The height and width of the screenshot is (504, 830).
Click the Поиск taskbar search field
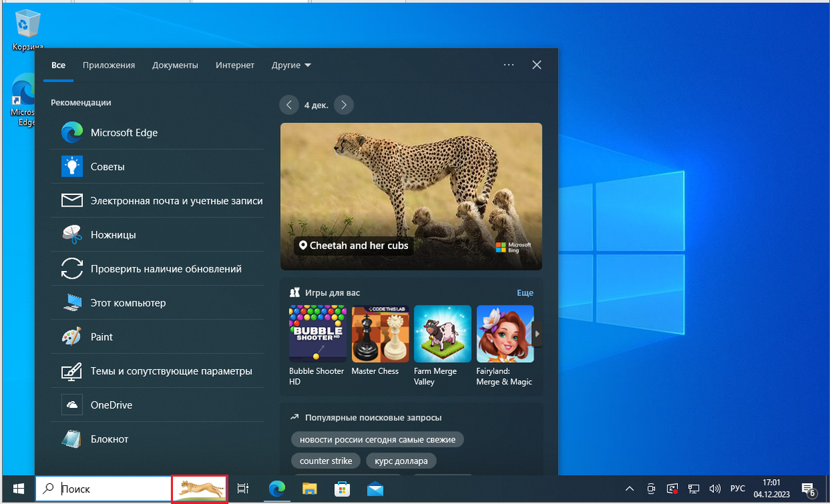click(103, 489)
